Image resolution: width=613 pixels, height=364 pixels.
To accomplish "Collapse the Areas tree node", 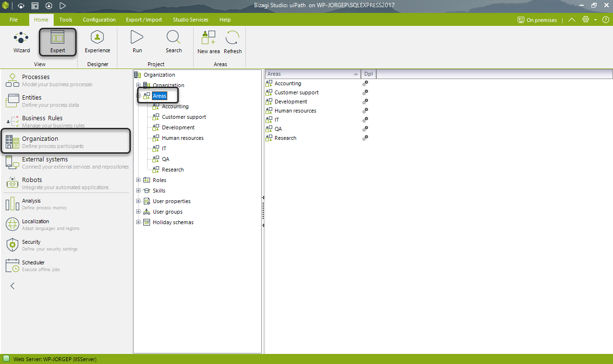I will (139, 96).
